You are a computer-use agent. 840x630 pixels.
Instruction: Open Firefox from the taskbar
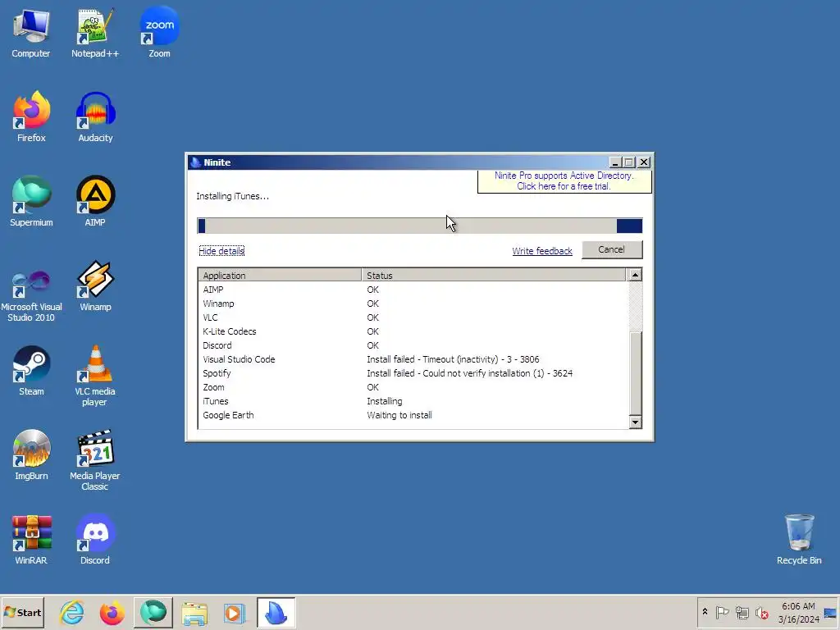coord(112,613)
